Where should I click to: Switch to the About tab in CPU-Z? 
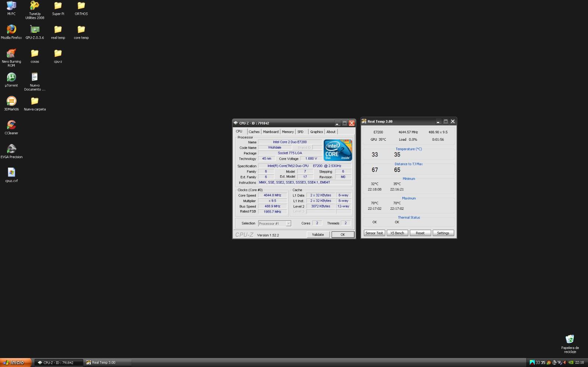(x=331, y=132)
